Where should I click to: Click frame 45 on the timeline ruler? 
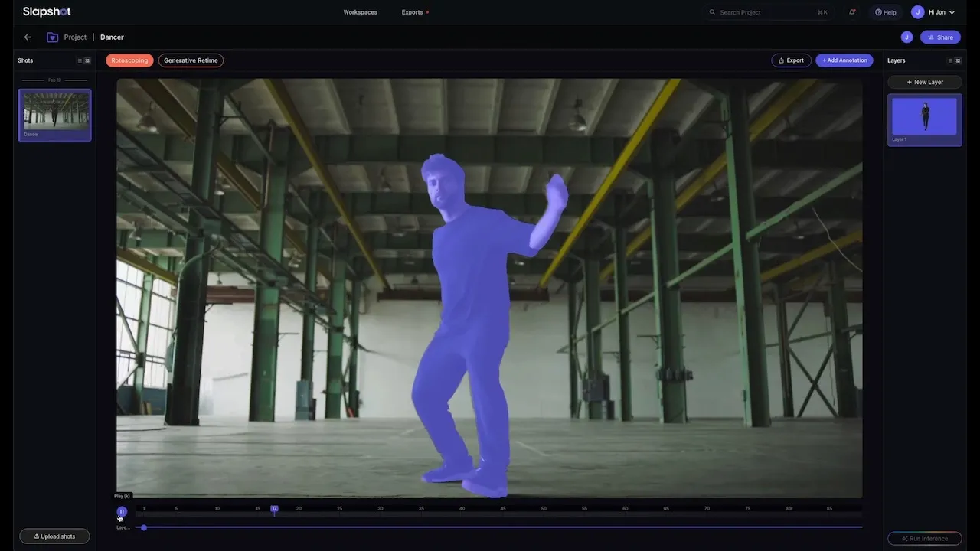point(503,509)
